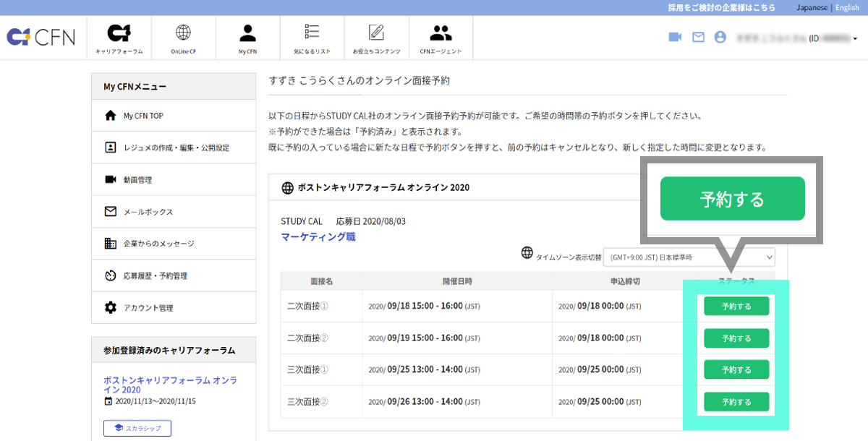Open 企業からのメッセージ menu item
The image size is (868, 441).
(174, 244)
